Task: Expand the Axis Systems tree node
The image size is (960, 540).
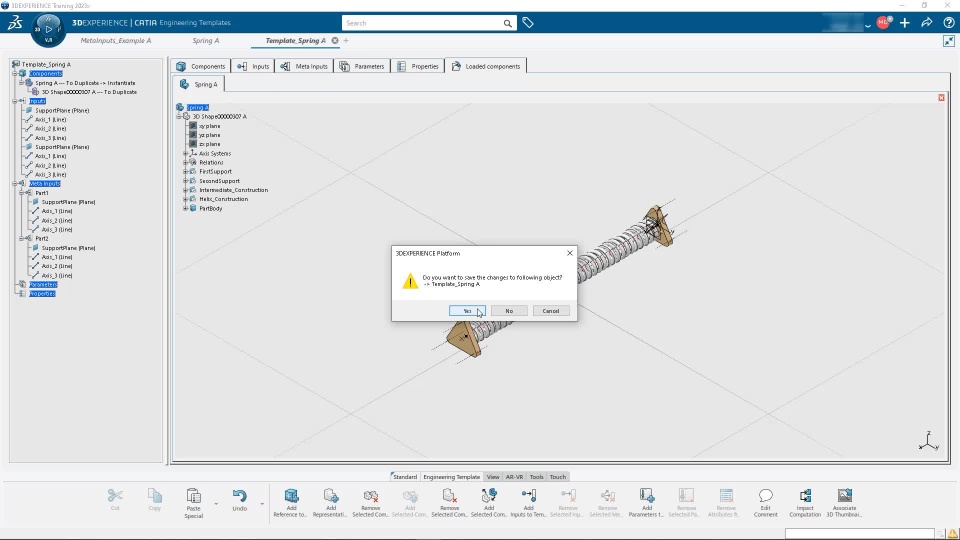Action: [186, 154]
